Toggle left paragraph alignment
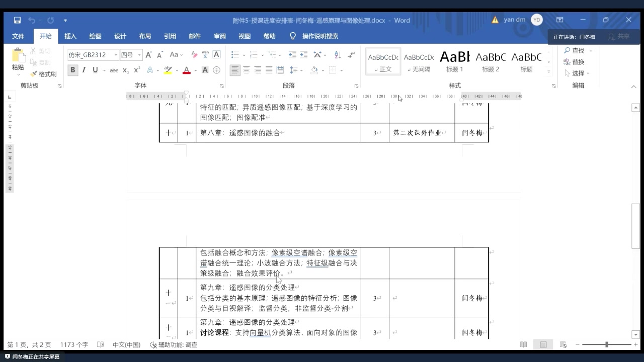Image resolution: width=644 pixels, height=362 pixels. (235, 70)
